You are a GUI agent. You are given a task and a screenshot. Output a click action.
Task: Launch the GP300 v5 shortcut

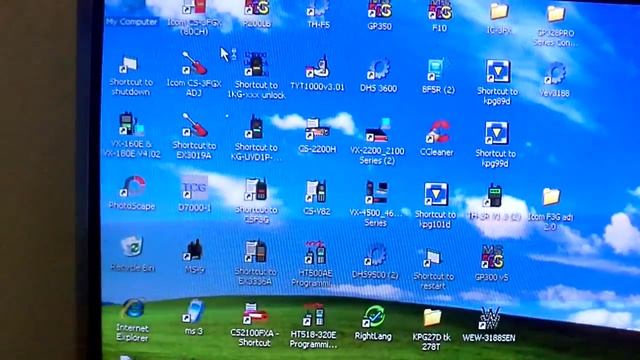click(492, 264)
